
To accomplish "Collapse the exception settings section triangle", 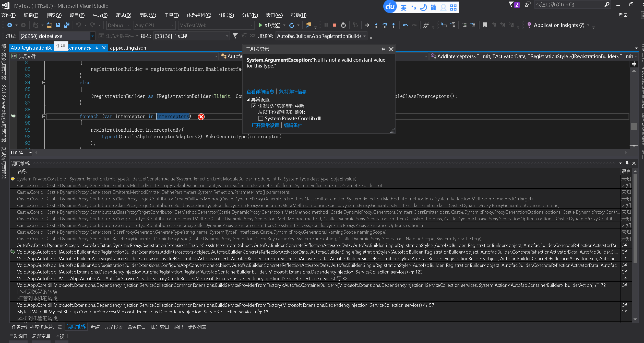I will 248,99.
